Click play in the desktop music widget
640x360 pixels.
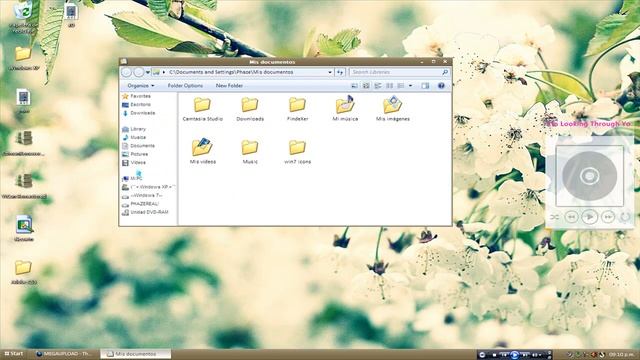click(x=589, y=217)
